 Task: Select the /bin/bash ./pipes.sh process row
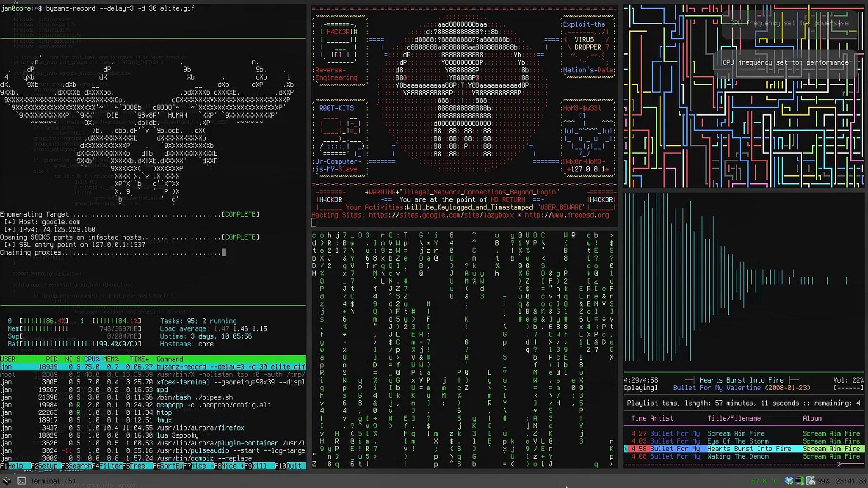153,398
